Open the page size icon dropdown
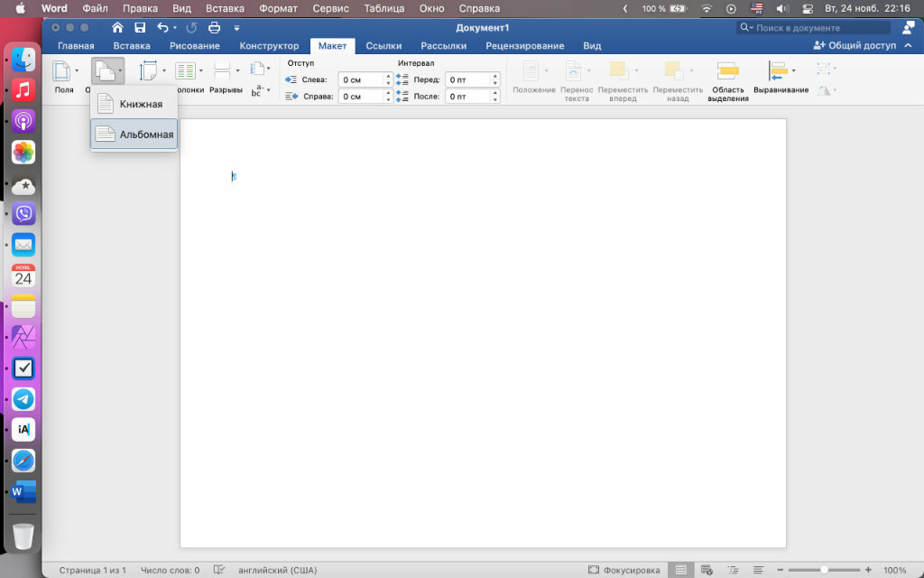Screen dimensions: 924x578 point(149,71)
